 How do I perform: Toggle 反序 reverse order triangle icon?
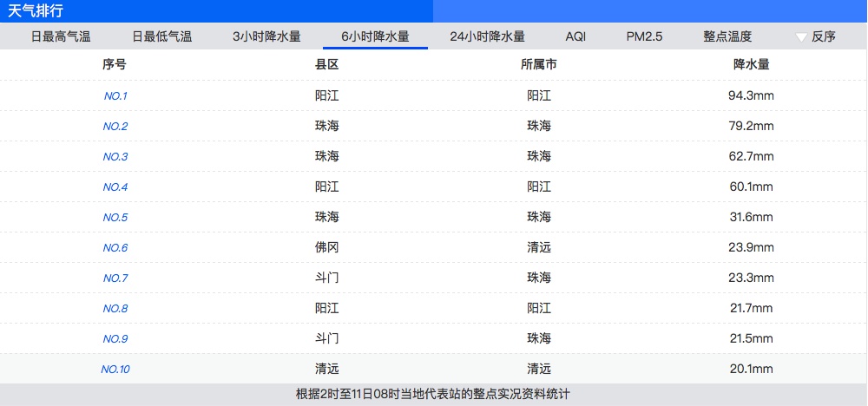(x=801, y=37)
